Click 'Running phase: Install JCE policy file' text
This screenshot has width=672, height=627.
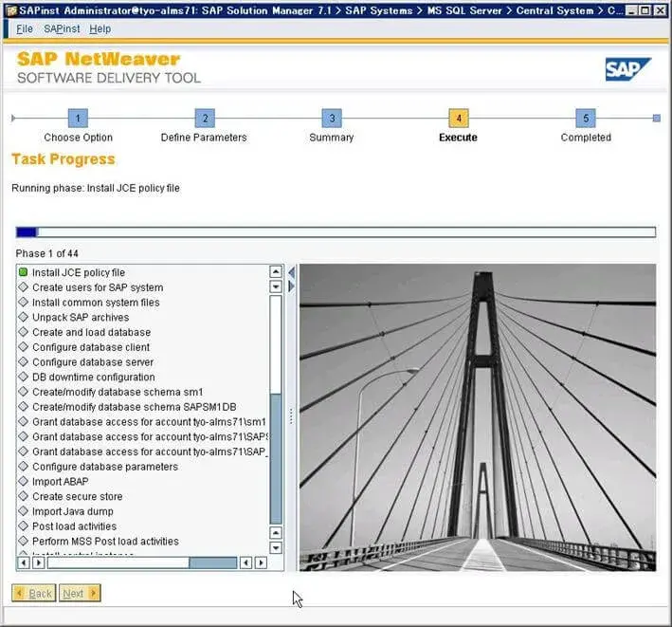96,188
